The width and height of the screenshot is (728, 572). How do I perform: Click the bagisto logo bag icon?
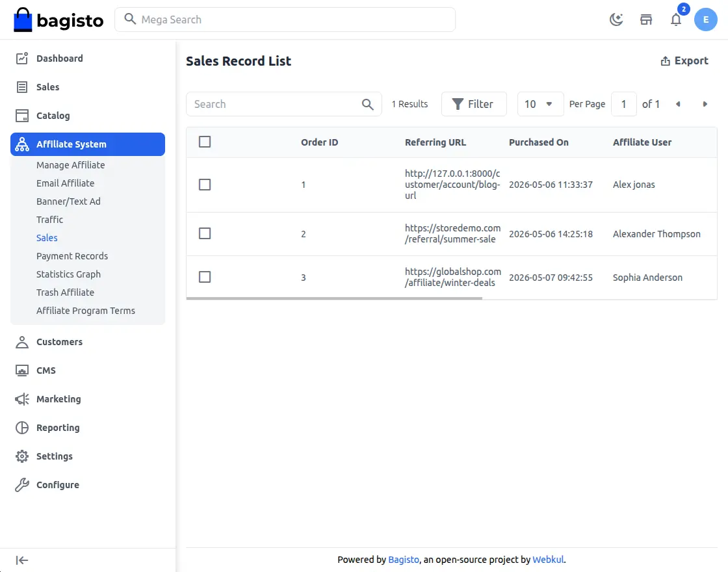[23, 20]
